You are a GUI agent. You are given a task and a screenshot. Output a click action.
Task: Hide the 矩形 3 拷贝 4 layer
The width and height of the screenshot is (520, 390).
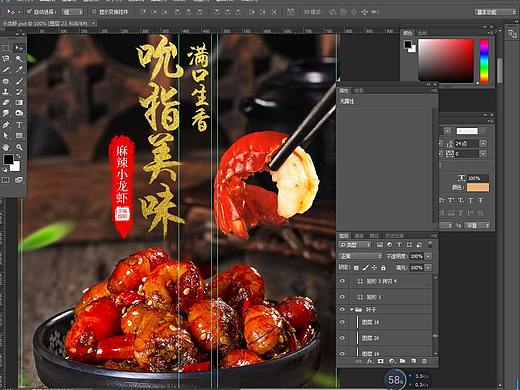click(342, 281)
